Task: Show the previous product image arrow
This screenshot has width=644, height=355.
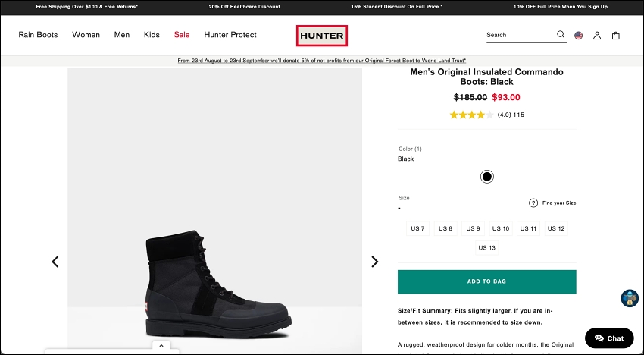Action: pos(55,262)
